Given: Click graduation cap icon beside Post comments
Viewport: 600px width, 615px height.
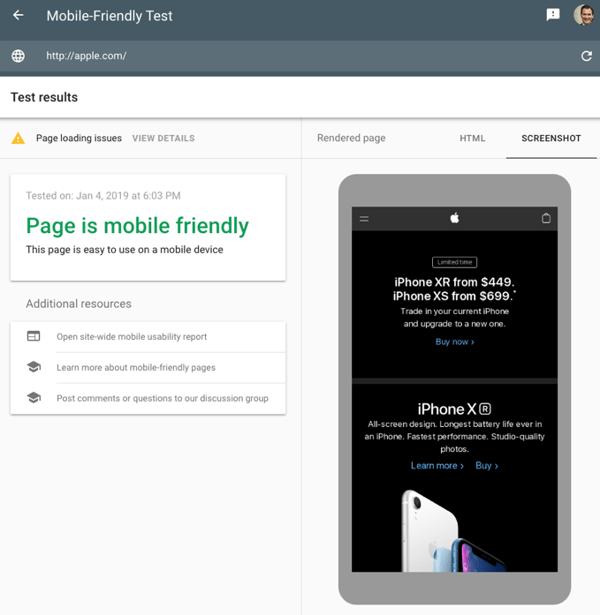Looking at the screenshot, I should tap(34, 398).
